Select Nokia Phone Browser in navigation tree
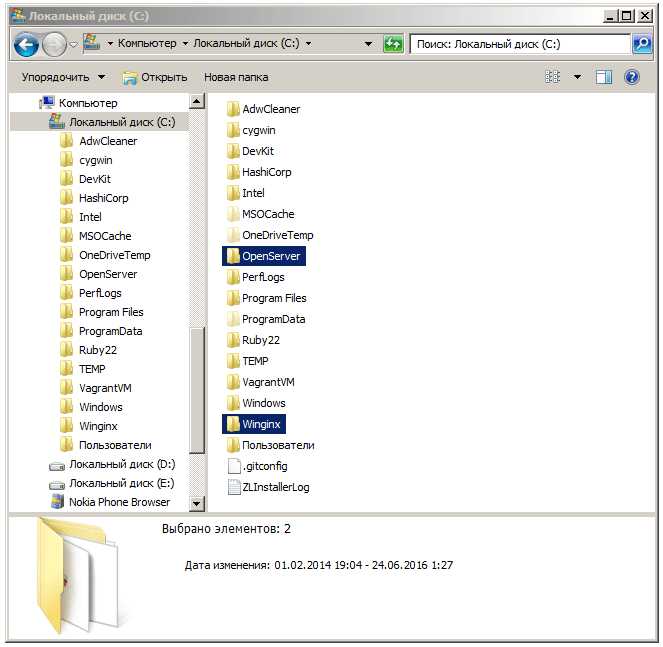This screenshot has width=663, height=647. coord(119,502)
